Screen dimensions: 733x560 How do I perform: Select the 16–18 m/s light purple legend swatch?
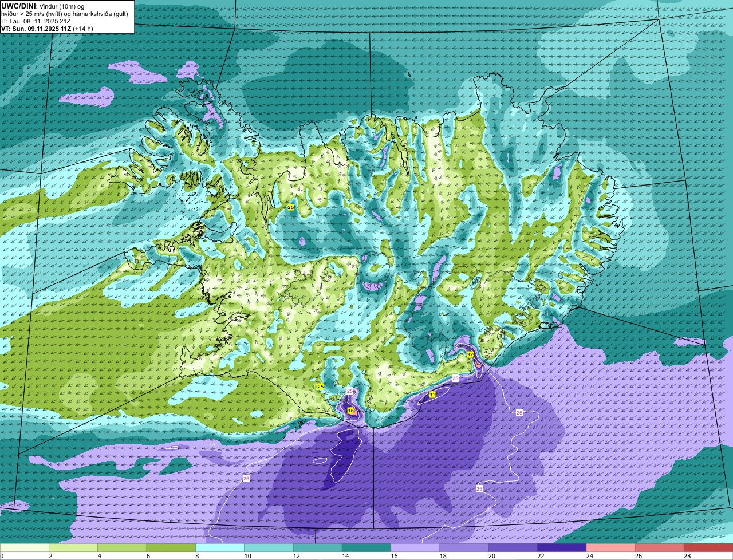tap(415, 547)
